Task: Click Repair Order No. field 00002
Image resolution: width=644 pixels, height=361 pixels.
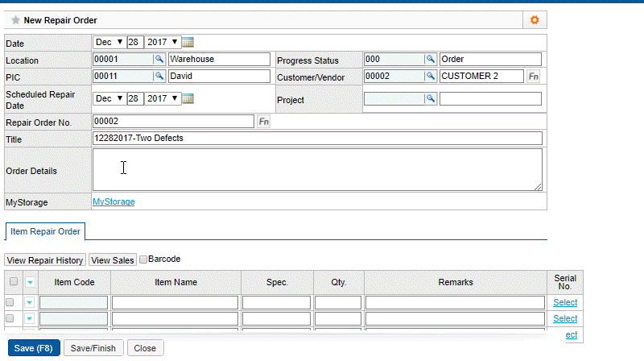Action: point(173,122)
